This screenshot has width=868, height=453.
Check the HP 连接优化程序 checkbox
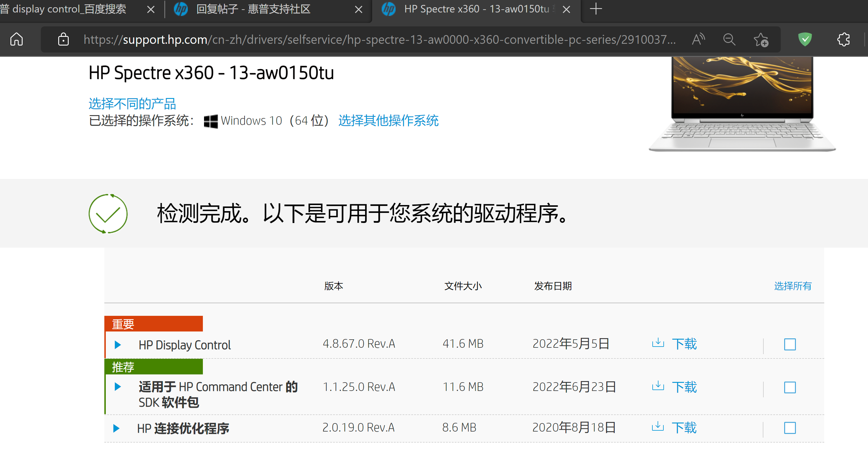790,428
